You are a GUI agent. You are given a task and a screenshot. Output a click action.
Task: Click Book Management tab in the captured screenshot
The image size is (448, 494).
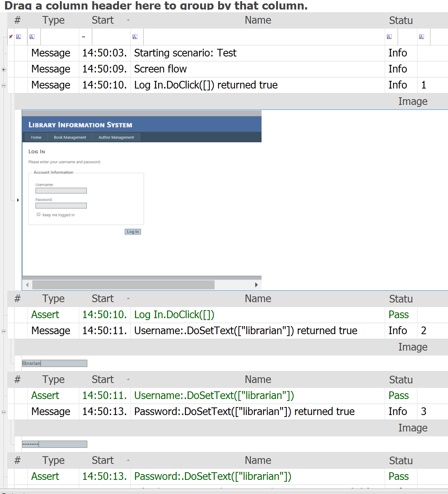click(x=70, y=137)
